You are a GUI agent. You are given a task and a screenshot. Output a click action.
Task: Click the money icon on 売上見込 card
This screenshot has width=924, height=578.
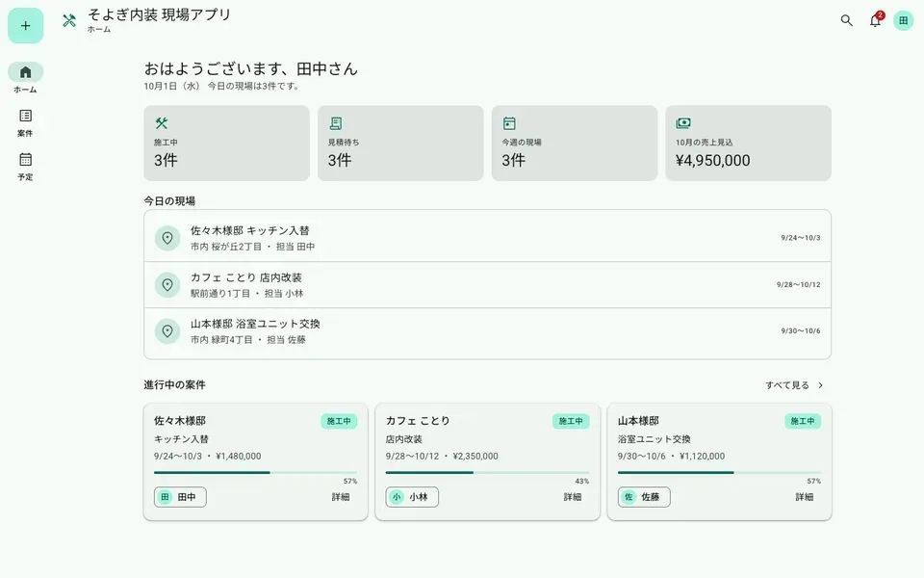tap(683, 122)
